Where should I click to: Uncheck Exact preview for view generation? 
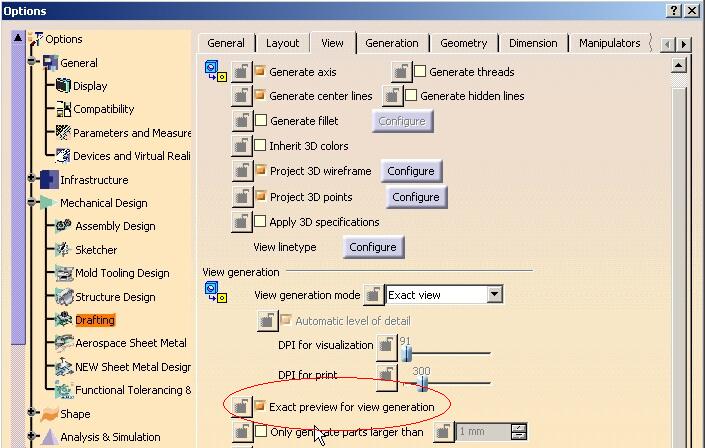(261, 407)
